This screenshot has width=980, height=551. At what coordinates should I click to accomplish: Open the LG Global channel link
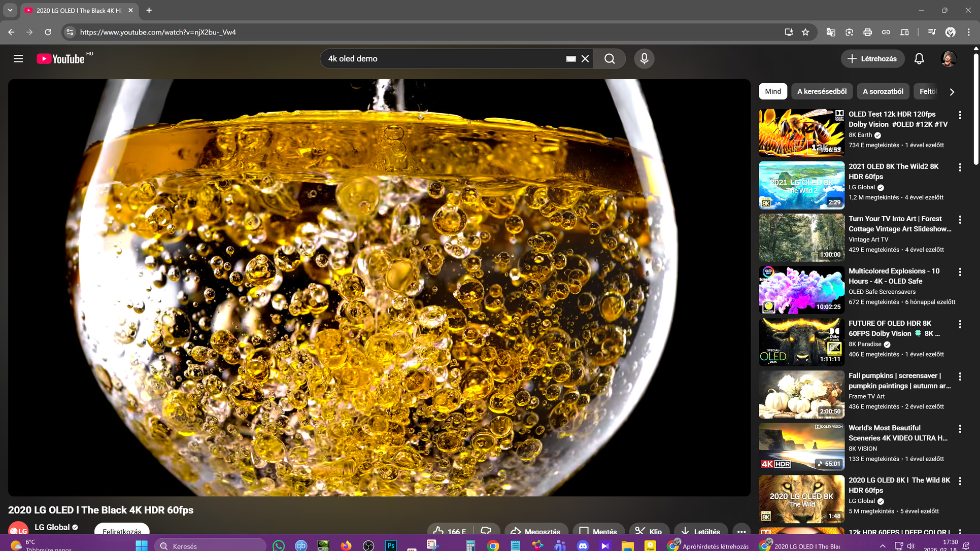point(52,527)
